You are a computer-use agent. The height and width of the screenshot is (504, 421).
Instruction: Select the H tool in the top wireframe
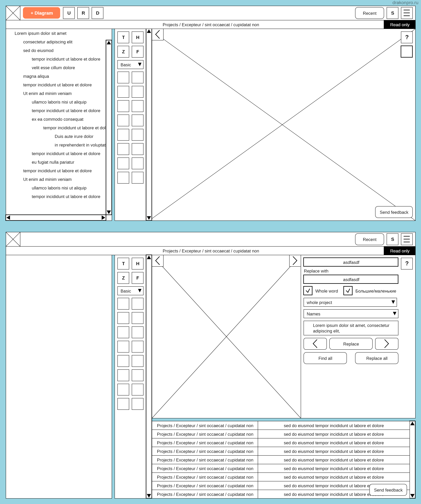coord(137,37)
